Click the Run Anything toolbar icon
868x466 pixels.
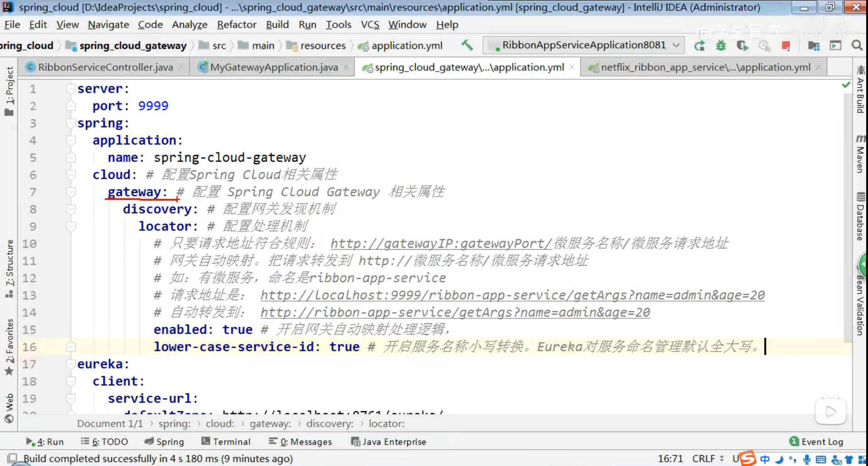(835, 45)
